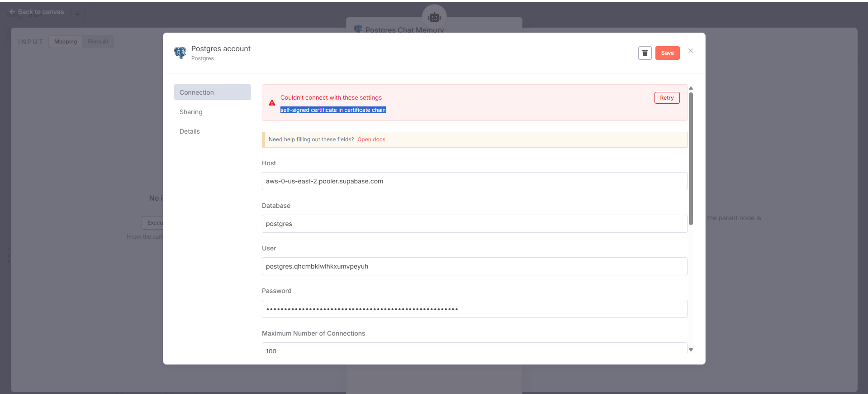This screenshot has width=868, height=394.
Task: Select the Mapping tab in Input panel
Action: [x=66, y=42]
